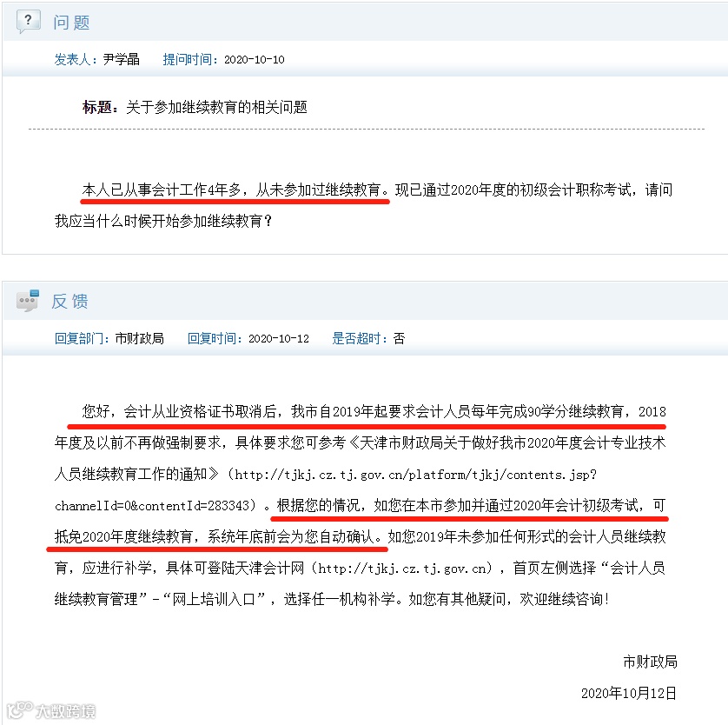Click the question mark speech bubble icon

[x=29, y=22]
